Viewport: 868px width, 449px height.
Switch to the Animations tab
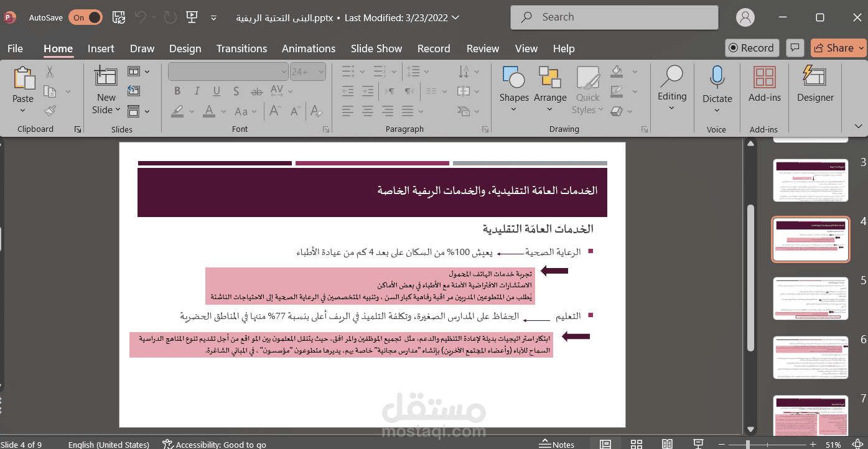coord(309,49)
